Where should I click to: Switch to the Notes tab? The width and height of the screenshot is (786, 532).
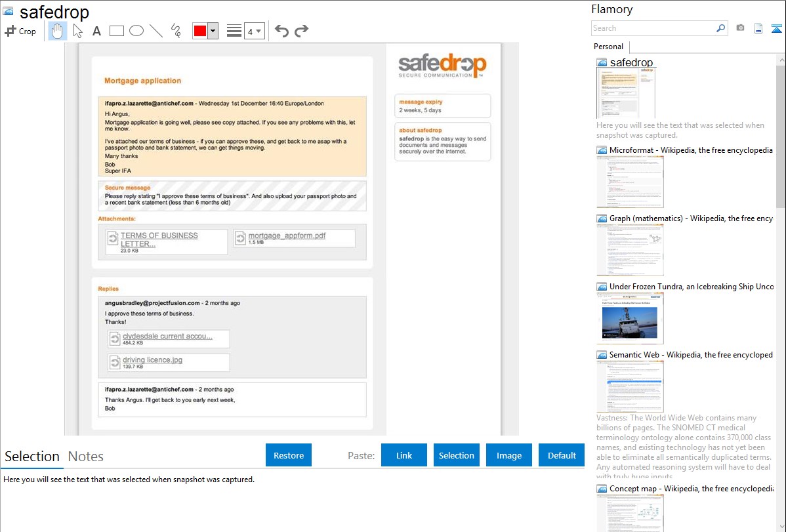pyautogui.click(x=86, y=457)
